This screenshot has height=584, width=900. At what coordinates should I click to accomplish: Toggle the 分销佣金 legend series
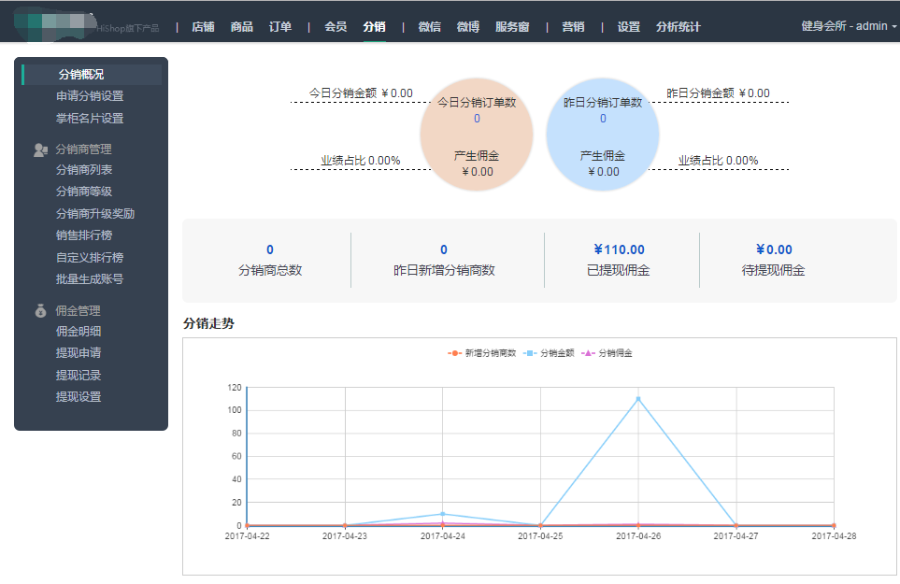click(607, 353)
